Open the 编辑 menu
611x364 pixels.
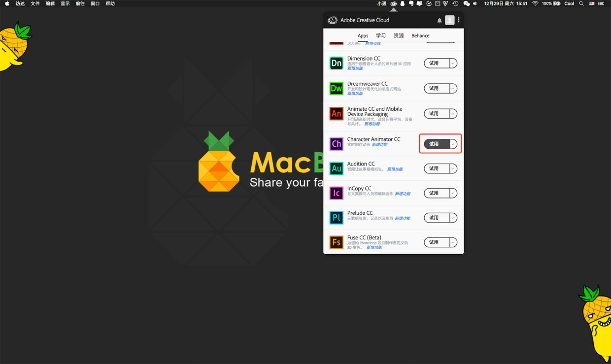(x=50, y=3)
